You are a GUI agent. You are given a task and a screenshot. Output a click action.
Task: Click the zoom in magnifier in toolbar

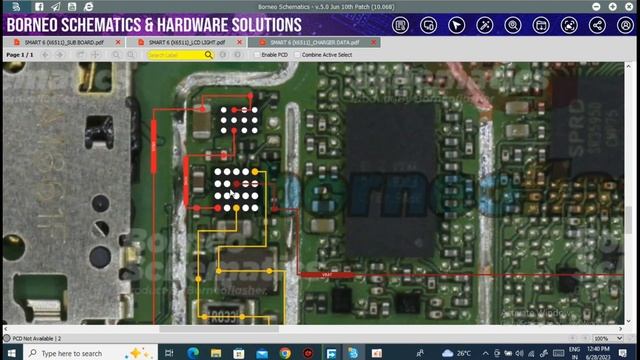[116, 55]
